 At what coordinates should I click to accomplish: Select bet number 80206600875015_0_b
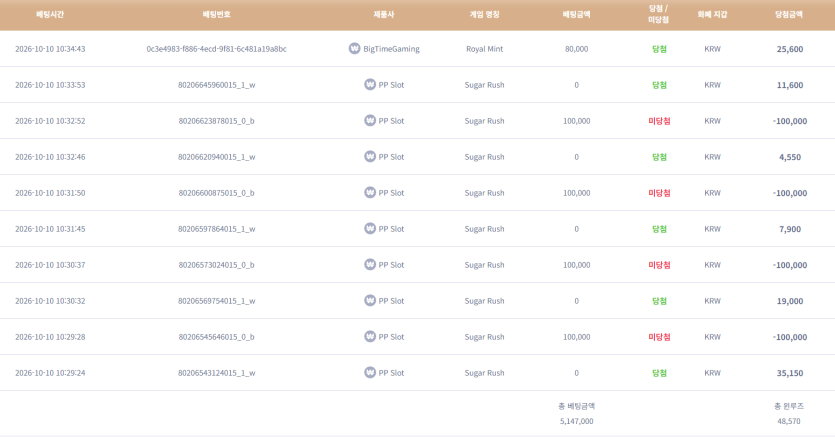coord(217,193)
